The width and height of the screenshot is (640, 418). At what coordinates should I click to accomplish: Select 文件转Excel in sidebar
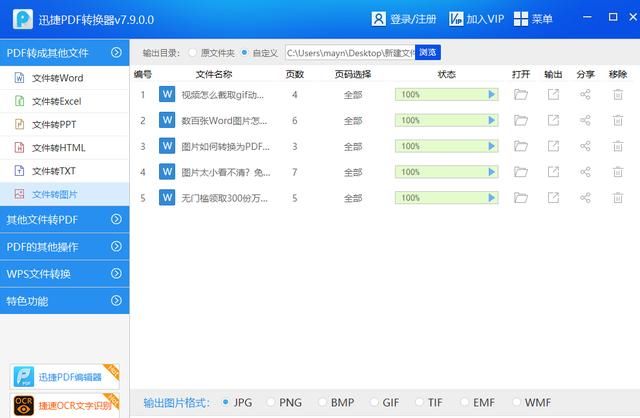tap(64, 101)
